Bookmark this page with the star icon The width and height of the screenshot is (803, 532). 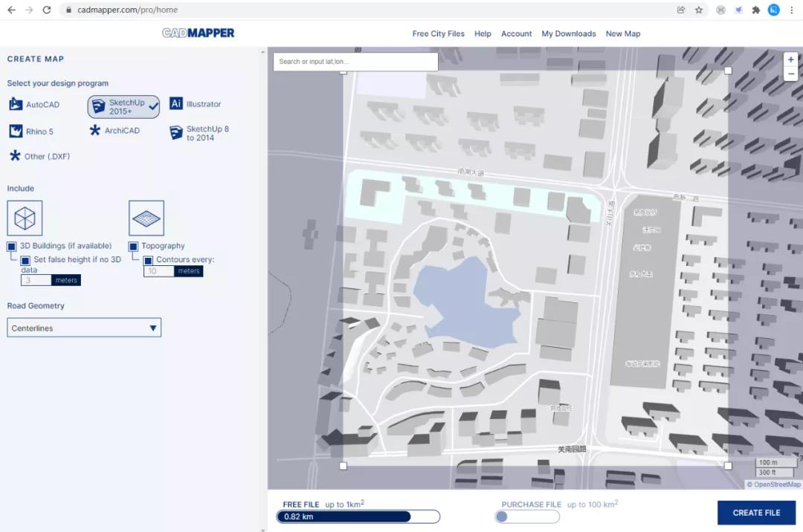click(x=698, y=10)
